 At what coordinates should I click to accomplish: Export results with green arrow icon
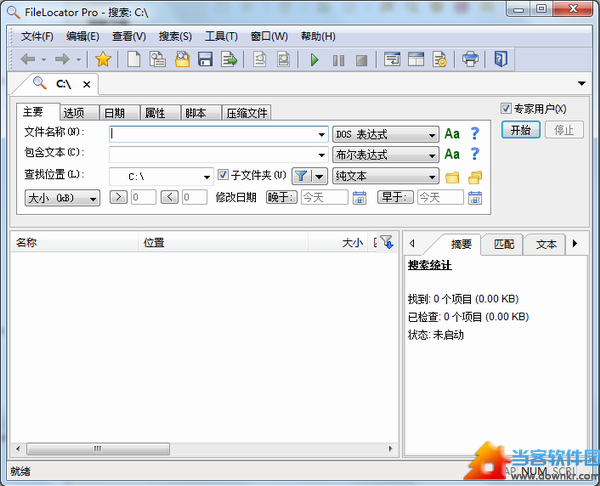click(229, 59)
